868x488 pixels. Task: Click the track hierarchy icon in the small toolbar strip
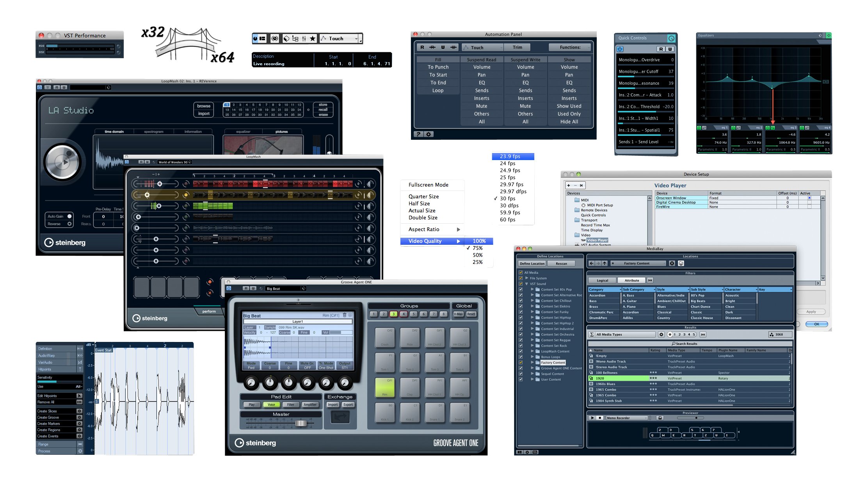click(x=295, y=39)
